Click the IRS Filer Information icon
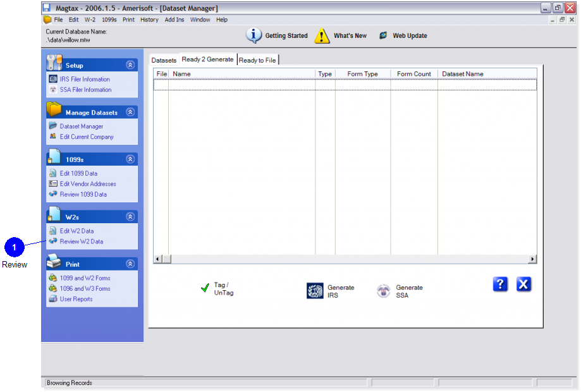The image size is (581, 392). click(x=53, y=79)
